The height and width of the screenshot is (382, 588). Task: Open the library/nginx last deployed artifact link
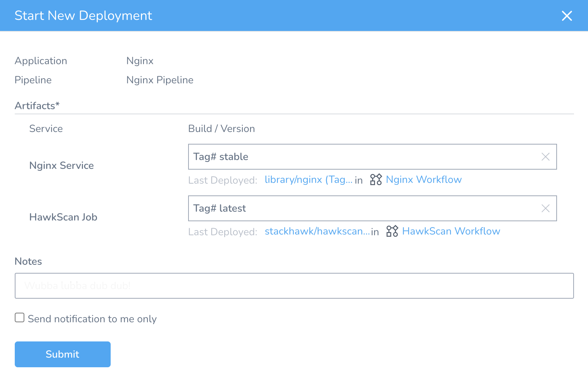point(308,180)
